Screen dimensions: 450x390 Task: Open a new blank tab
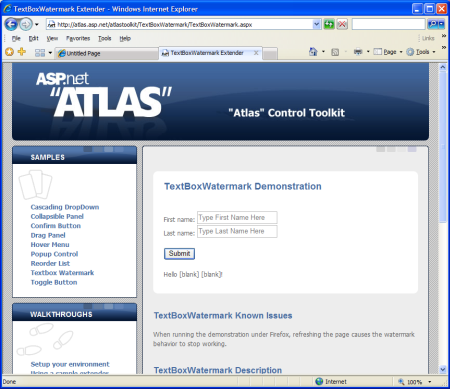point(270,54)
